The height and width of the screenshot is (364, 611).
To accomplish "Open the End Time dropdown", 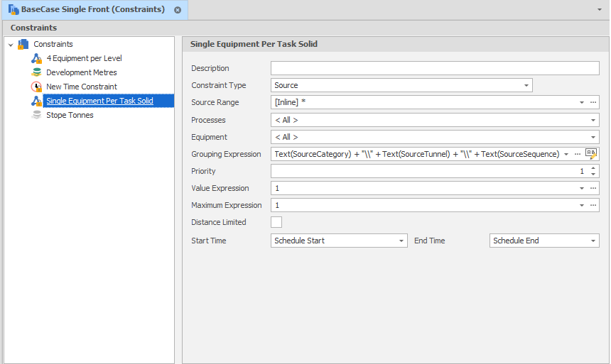I will [x=593, y=241].
